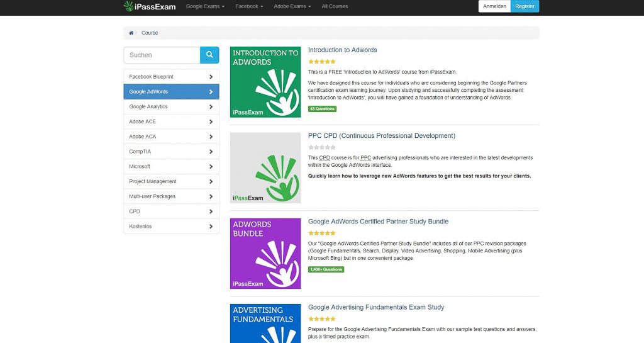Viewport: 644px width, 343px height.
Task: Open the PPC CPD grey course image
Action: (x=265, y=167)
